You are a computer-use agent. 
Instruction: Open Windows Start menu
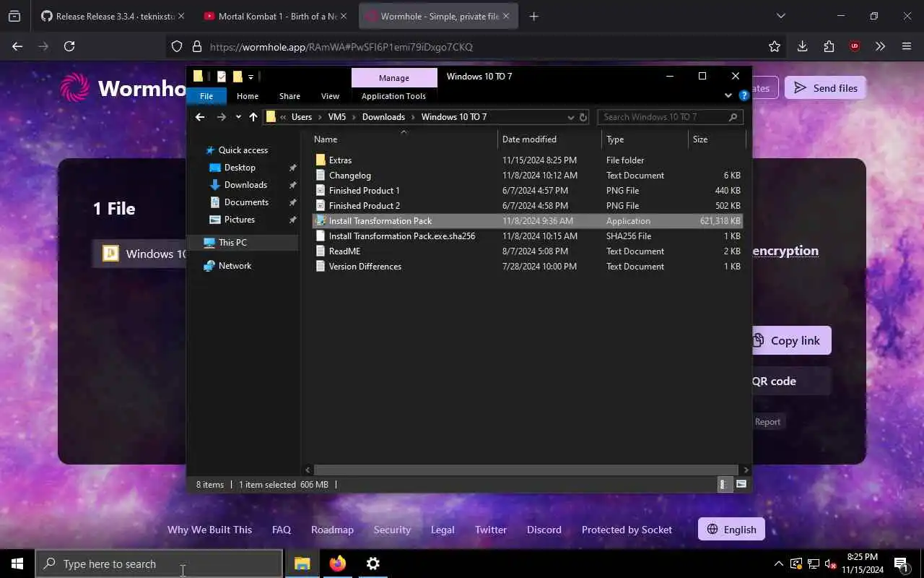[17, 564]
